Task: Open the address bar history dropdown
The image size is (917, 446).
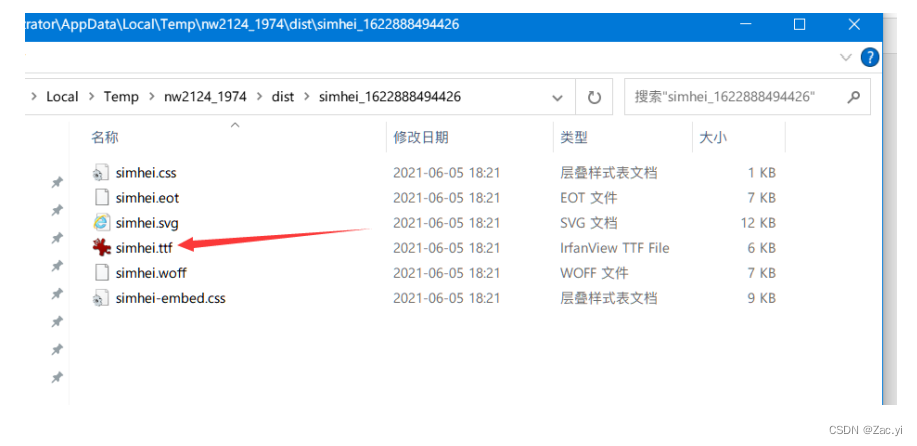Action: [558, 98]
